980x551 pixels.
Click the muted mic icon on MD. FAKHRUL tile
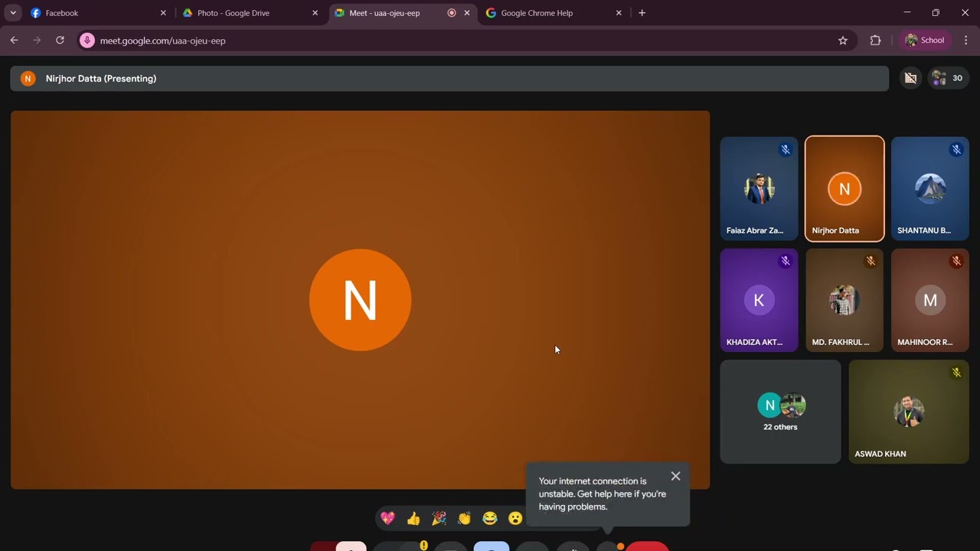click(871, 262)
